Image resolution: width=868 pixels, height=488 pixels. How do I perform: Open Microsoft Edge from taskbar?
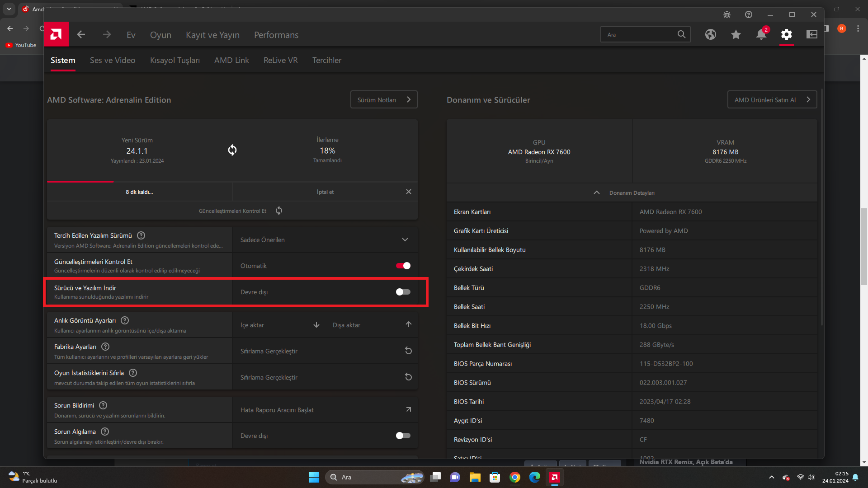(x=534, y=477)
